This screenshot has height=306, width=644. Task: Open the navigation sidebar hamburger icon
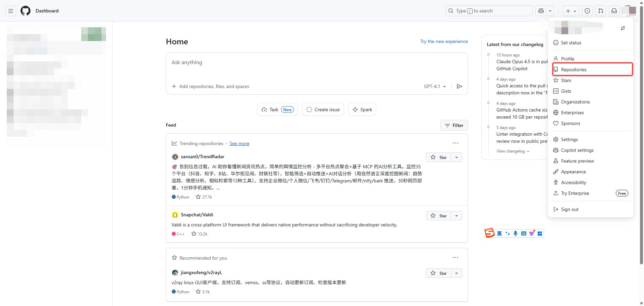[10, 11]
